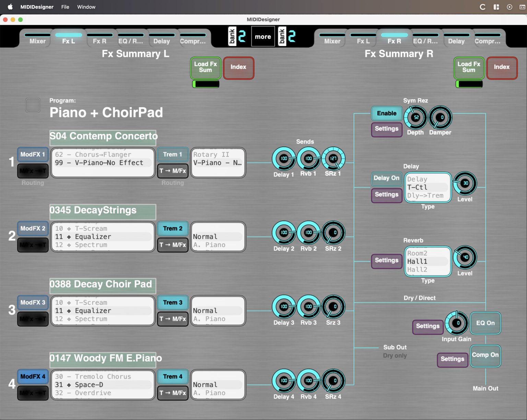Click the Delay Level knob
Viewport: 527px width, 420px height.
point(465,183)
